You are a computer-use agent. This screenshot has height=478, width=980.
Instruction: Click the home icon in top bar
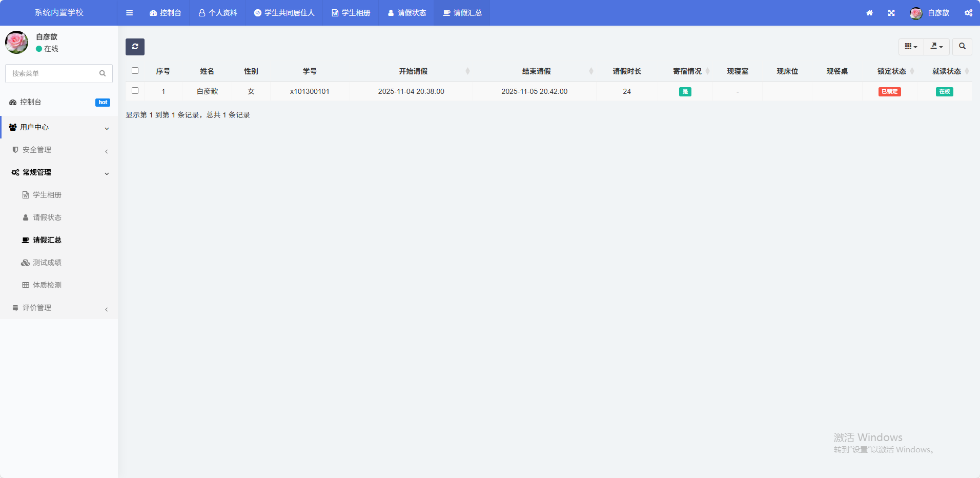point(869,13)
